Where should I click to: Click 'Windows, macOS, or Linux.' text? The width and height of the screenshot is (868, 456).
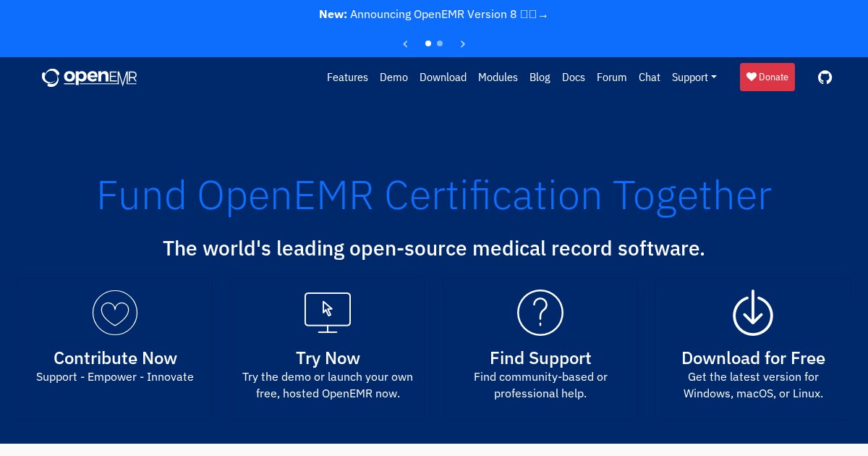[x=753, y=394]
